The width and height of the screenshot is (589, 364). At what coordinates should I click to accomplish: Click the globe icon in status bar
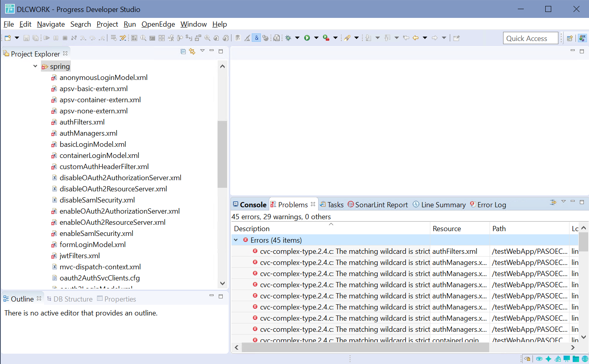[x=585, y=359]
